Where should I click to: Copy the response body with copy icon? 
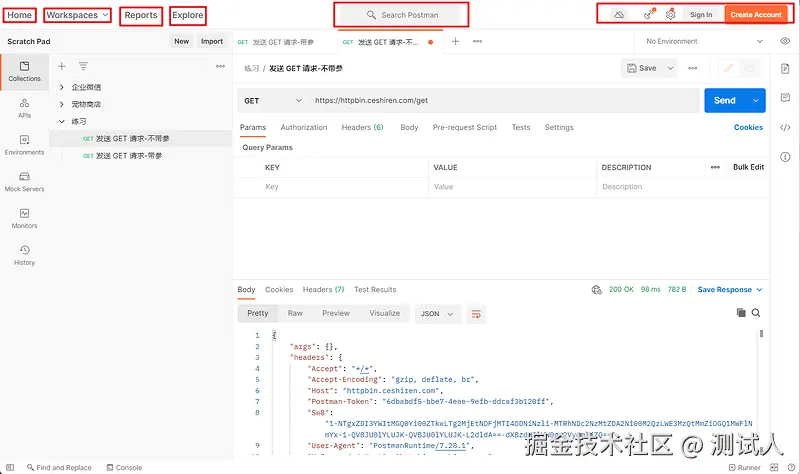(741, 313)
